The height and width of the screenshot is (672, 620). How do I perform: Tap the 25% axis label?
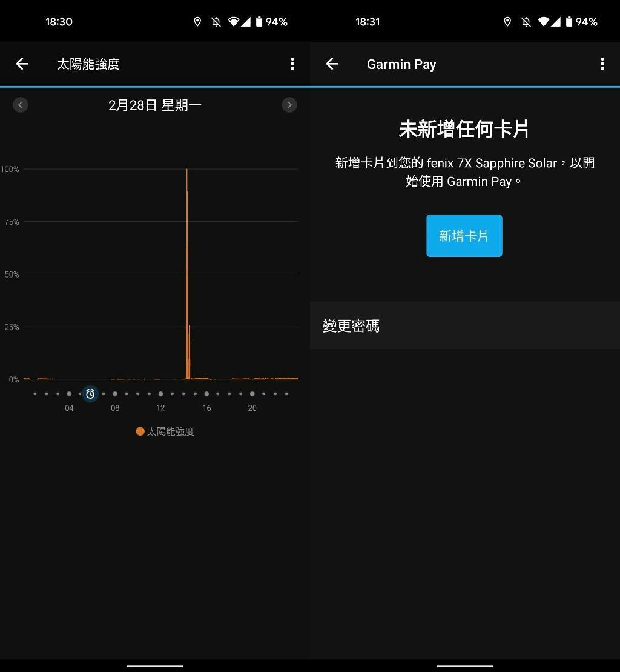pyautogui.click(x=12, y=327)
